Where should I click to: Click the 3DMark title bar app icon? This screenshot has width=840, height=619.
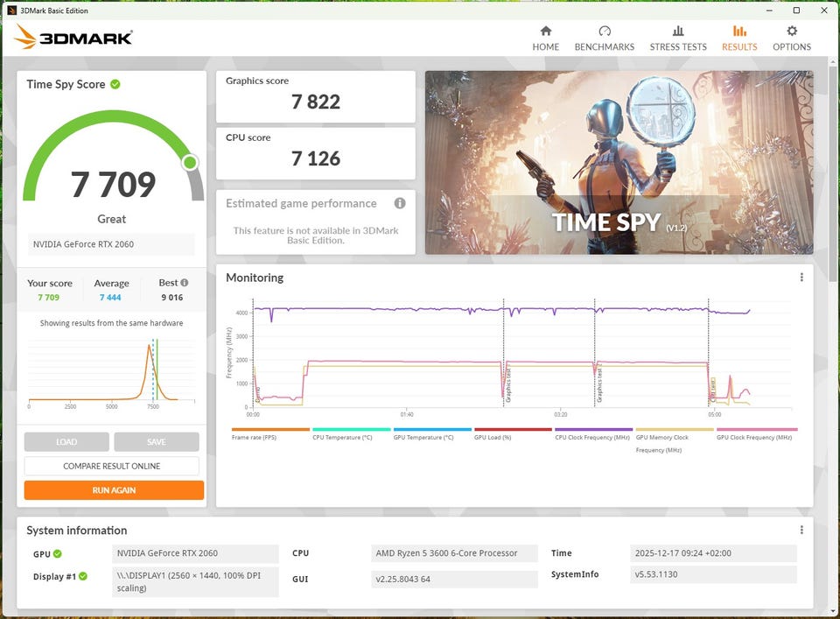11,11
